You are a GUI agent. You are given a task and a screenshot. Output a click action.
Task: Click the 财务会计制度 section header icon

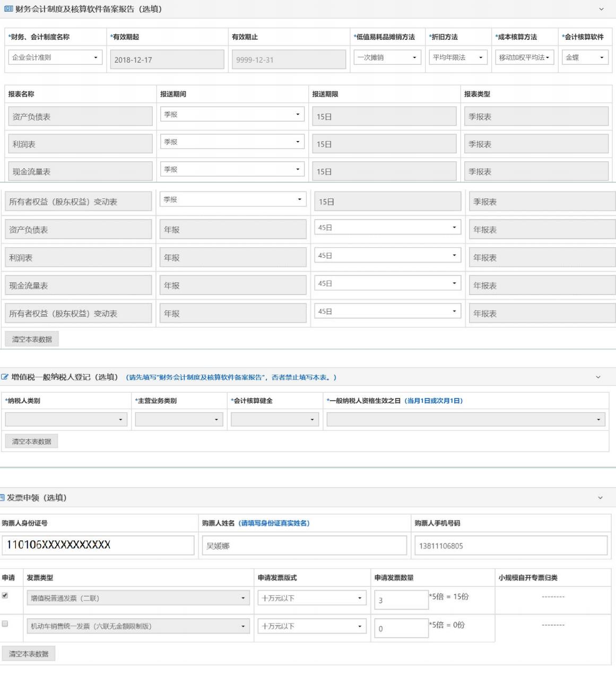coord(8,9)
